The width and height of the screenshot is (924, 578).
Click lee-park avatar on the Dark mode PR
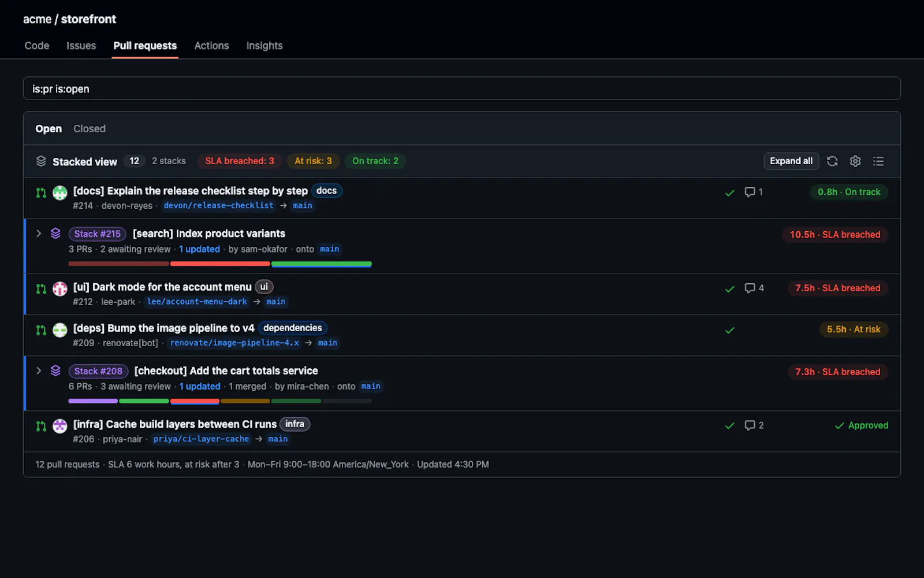(x=60, y=289)
